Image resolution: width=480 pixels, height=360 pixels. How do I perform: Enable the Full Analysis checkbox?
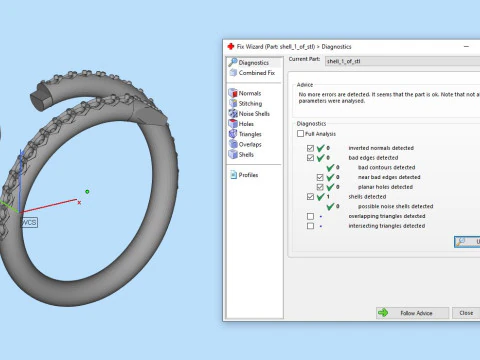[x=300, y=134]
